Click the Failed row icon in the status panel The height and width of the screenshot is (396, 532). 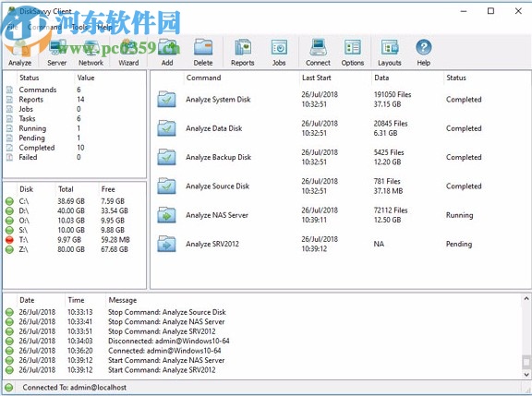coord(9,157)
